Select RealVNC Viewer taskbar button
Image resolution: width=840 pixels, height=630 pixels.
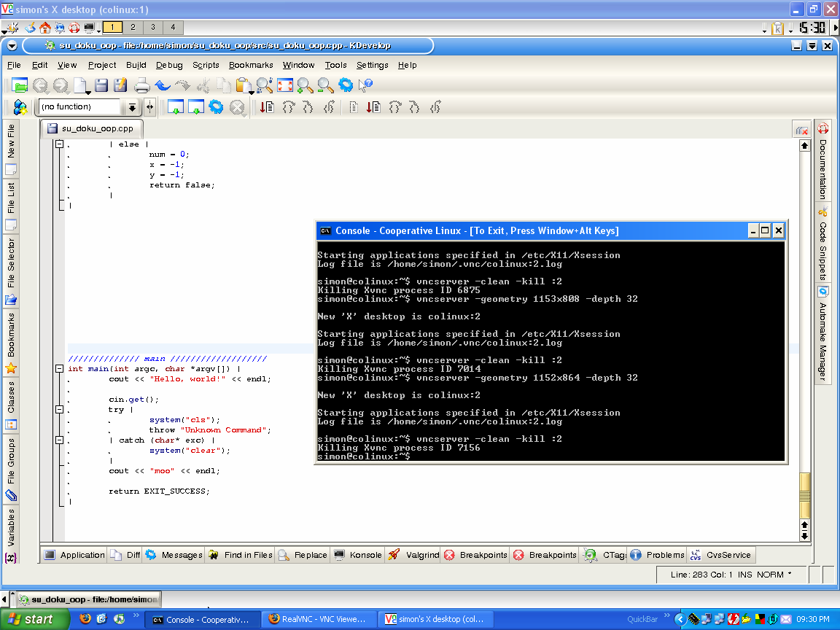319,619
